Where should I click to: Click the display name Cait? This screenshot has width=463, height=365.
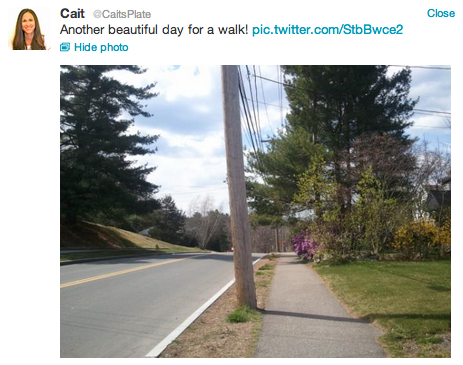[x=72, y=14]
